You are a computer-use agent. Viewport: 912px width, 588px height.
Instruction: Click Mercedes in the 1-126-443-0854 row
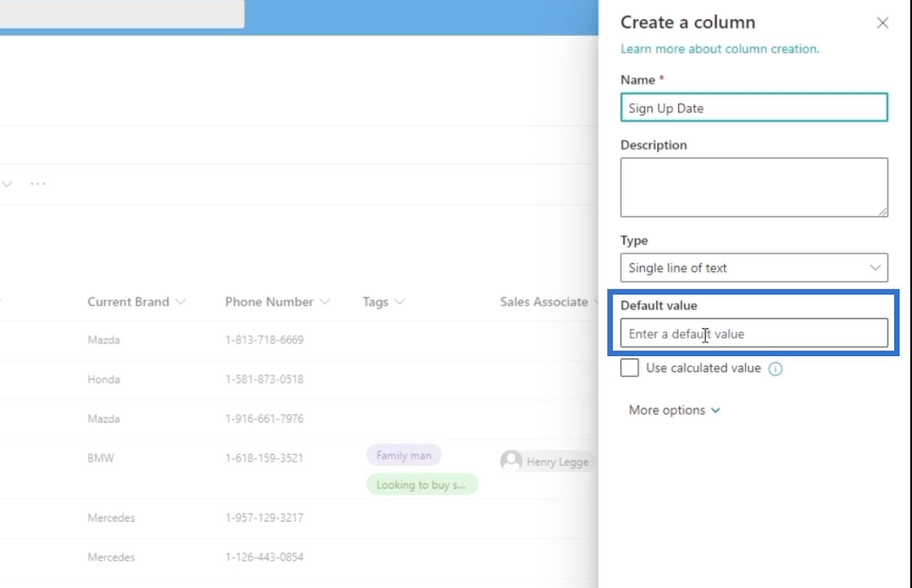tap(111, 557)
